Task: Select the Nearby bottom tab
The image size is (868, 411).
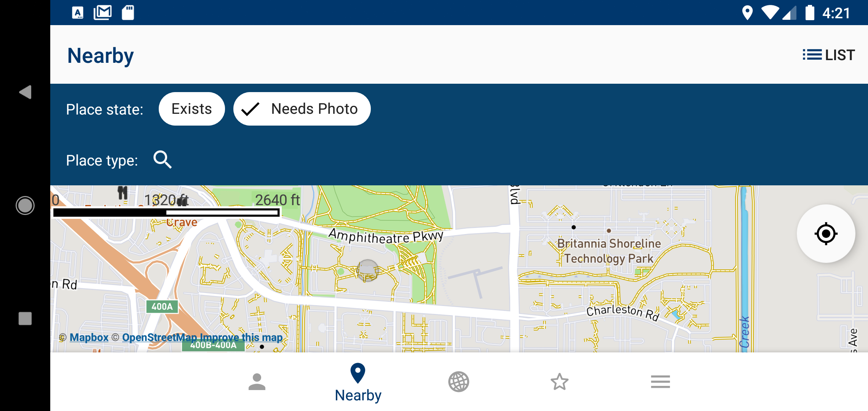Action: [x=358, y=382]
